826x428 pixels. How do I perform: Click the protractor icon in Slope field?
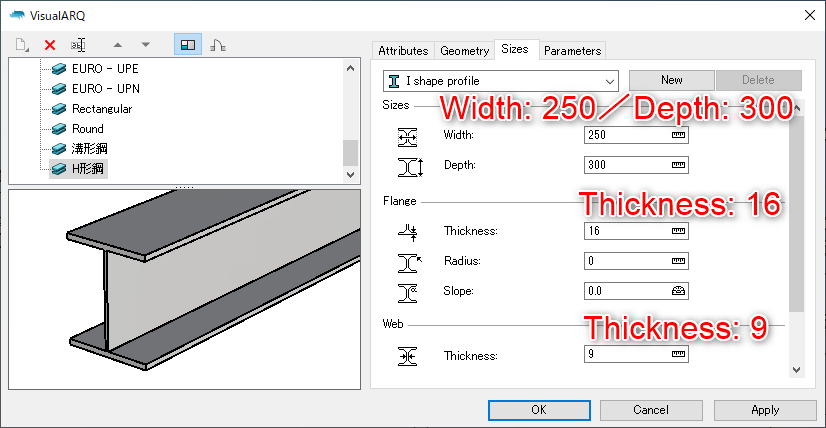(x=678, y=291)
